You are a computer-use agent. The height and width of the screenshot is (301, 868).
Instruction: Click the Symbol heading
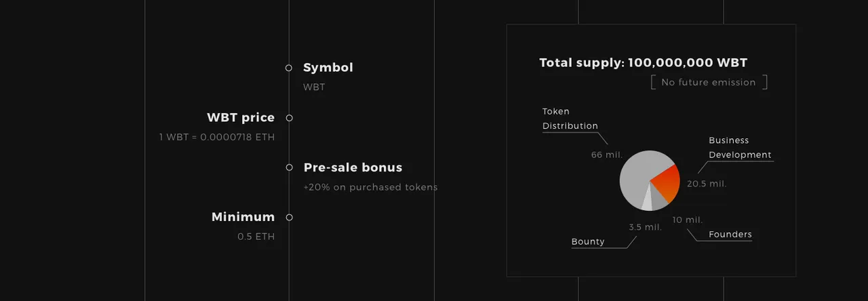coord(328,68)
